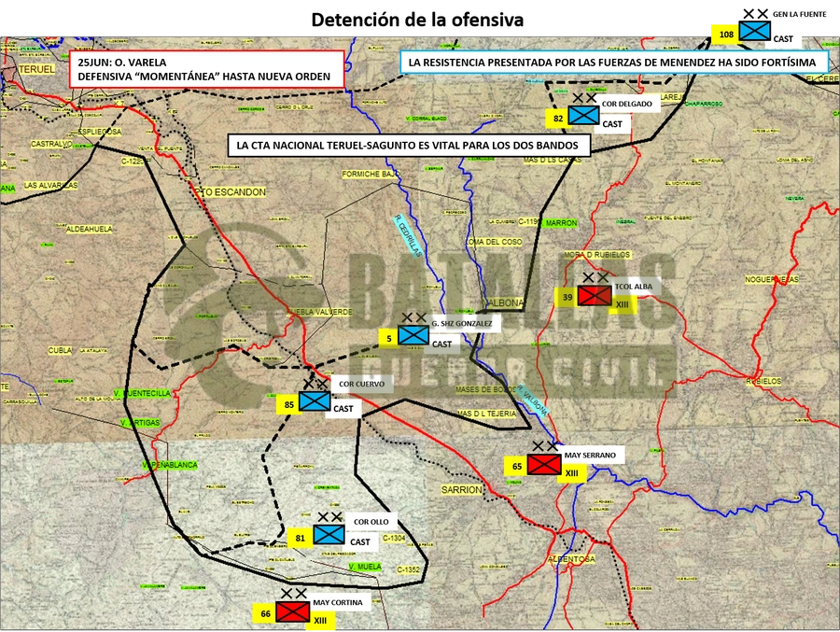This screenshot has height=632, width=840.
Task: Click the blue unit symbol for division 82
Action: tap(583, 115)
